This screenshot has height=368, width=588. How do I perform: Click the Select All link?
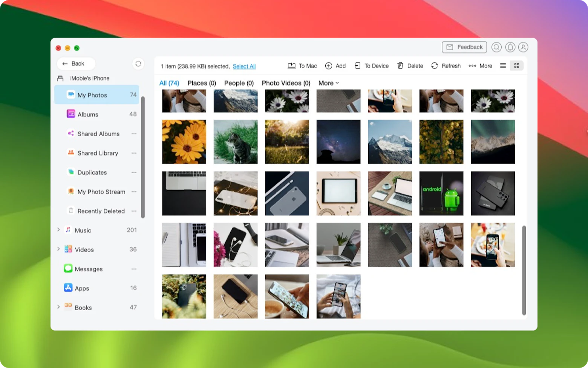point(244,66)
